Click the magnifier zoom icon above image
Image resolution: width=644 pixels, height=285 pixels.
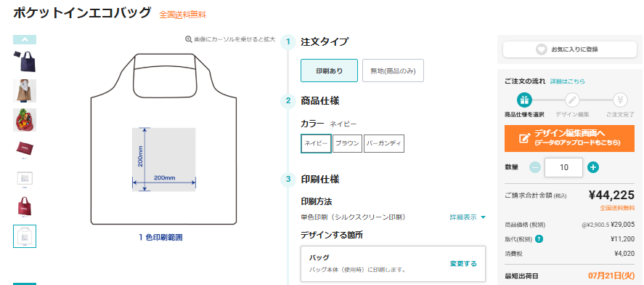[x=189, y=39]
